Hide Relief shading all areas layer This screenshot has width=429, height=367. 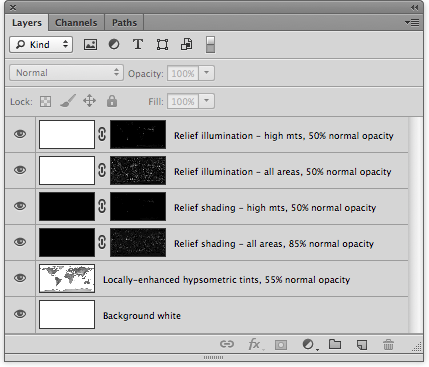[20, 242]
